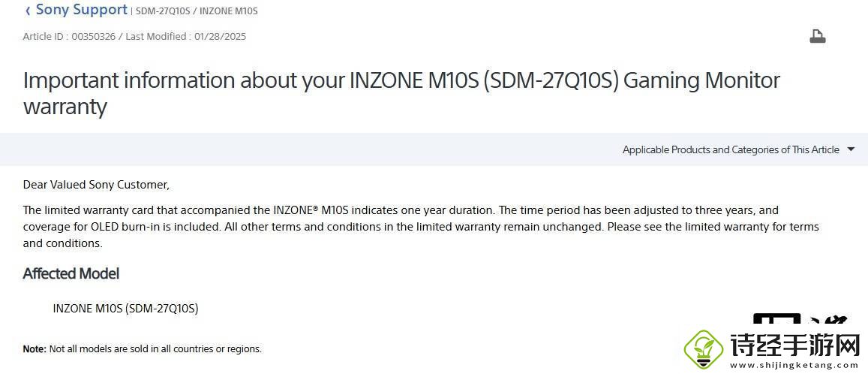The width and height of the screenshot is (868, 374).
Task: Click the 诗经手游网 watermark text
Action: coord(794,346)
